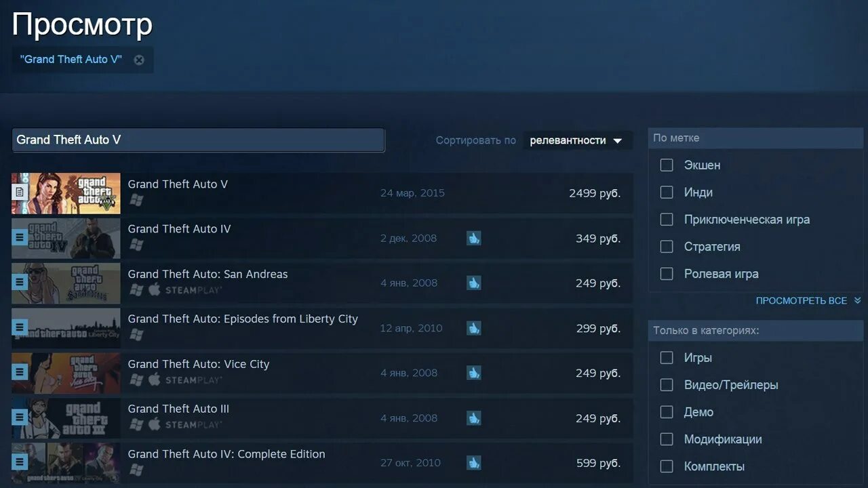
Task: Click the "Grand Theft Auto V" search tag text
Action: pos(71,60)
